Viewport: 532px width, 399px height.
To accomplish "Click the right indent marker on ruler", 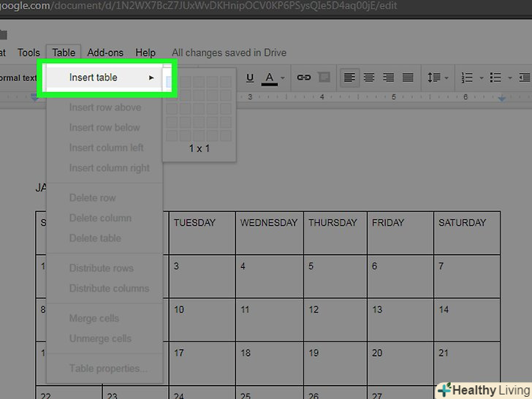I will click(502, 98).
